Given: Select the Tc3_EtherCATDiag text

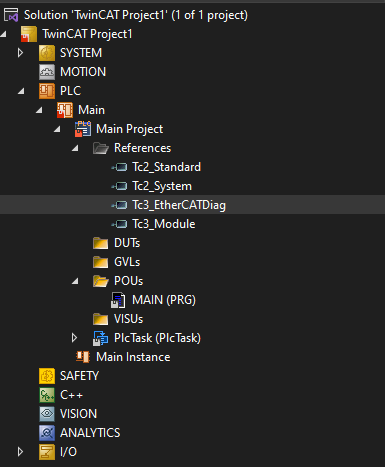Looking at the screenshot, I should coord(179,205).
